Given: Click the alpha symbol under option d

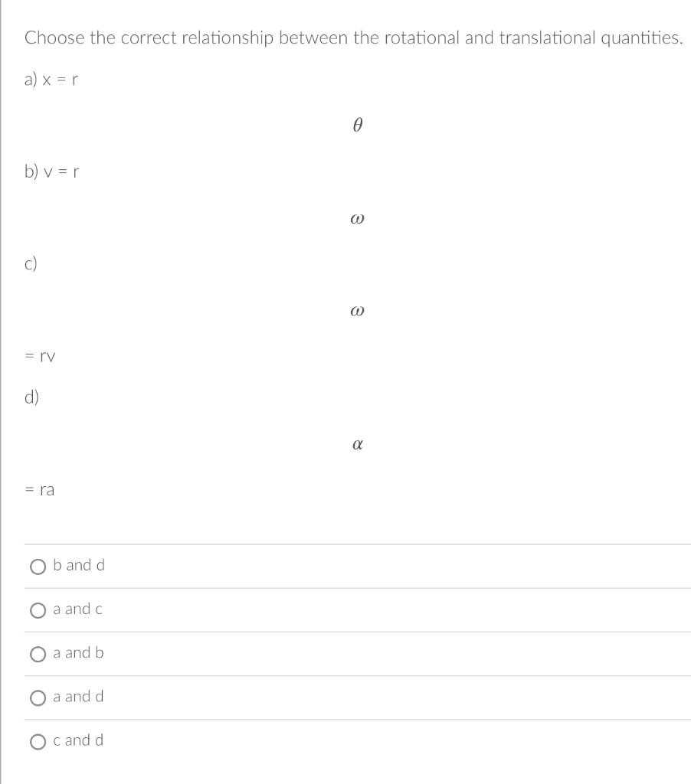Looking at the screenshot, I should (x=356, y=444).
